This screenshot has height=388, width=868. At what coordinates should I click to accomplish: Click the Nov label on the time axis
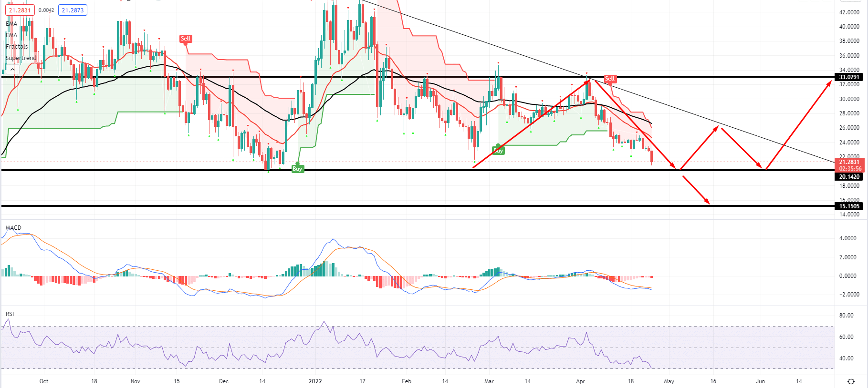pos(136,381)
